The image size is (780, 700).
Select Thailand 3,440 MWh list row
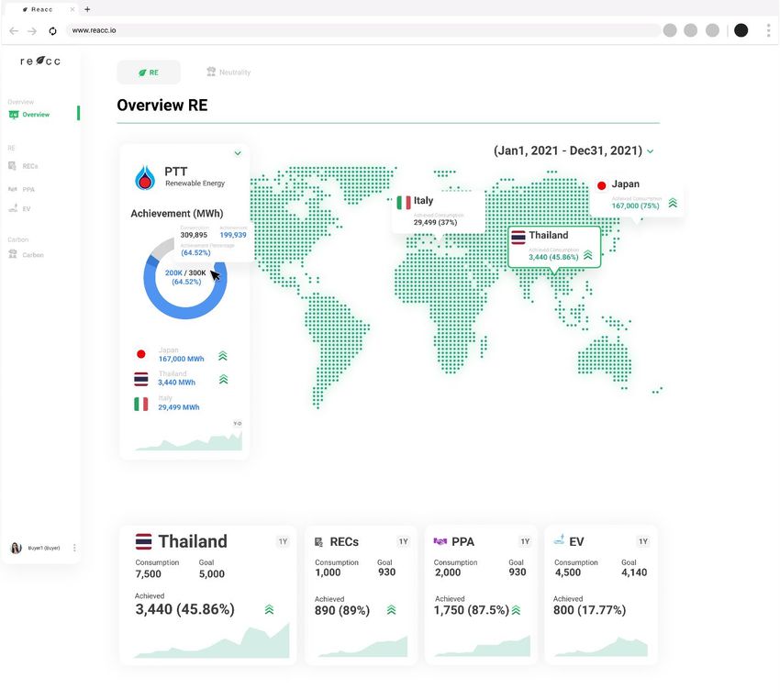pyautogui.click(x=181, y=379)
